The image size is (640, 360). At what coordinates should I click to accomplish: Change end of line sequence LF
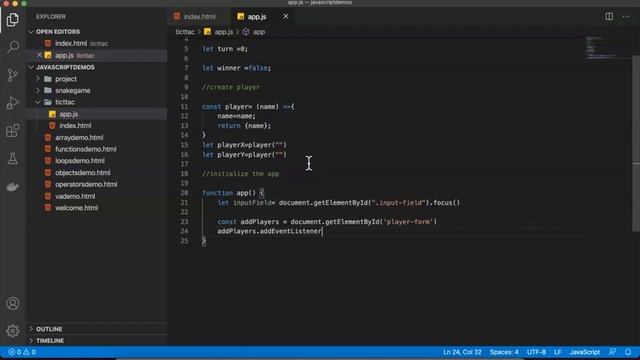(x=558, y=352)
